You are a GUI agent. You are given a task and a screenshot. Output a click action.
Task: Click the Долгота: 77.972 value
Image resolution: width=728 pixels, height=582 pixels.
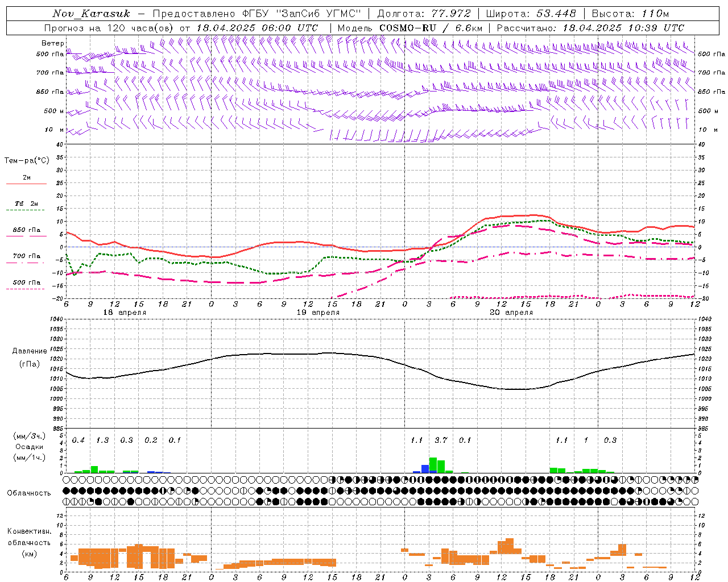[x=424, y=14]
